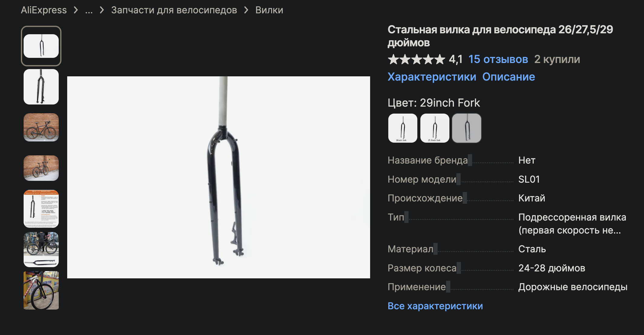Expand the collapsed breadcrumb ellipsis
644x335 pixels.
[89, 10]
